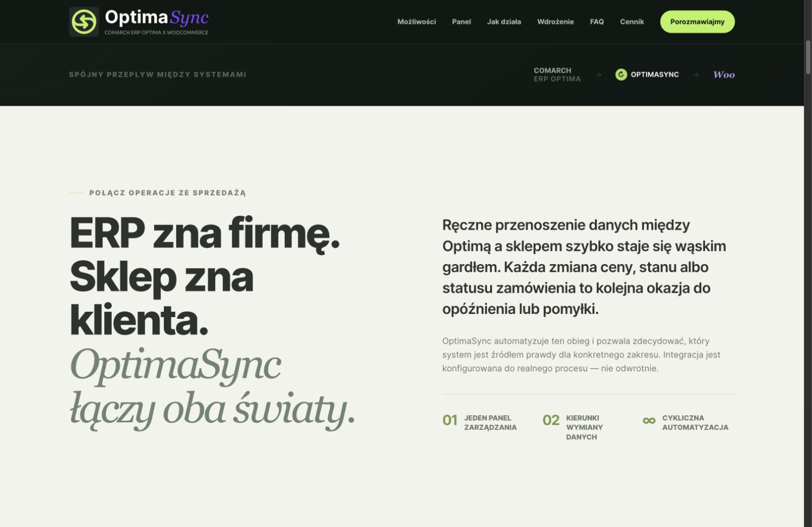Click the OptimaSync logo icon in header
This screenshot has height=527, width=812.
tap(84, 22)
